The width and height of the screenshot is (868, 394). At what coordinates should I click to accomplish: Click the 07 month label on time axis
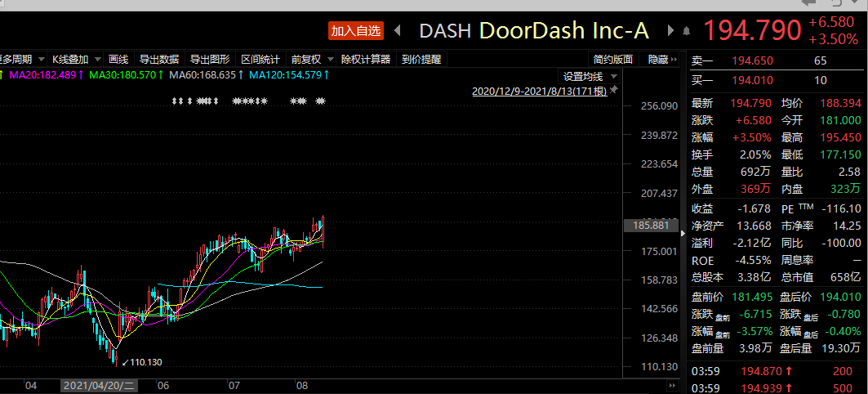233,385
